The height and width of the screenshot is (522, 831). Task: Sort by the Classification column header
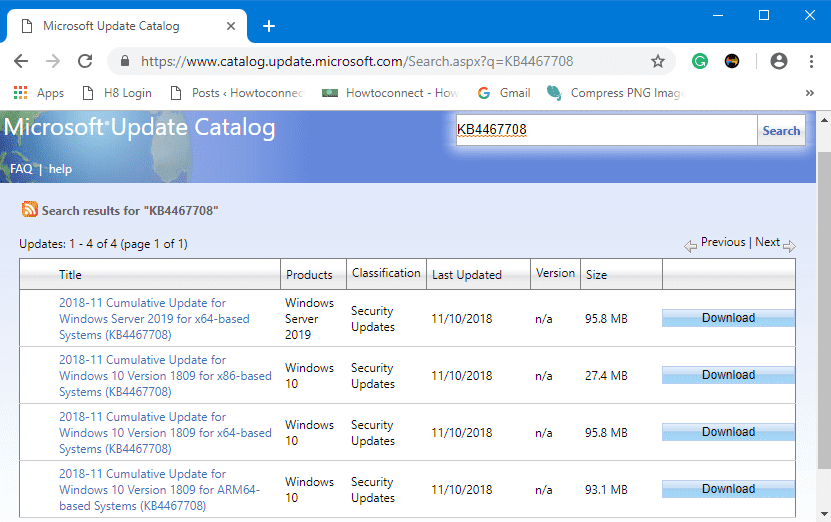(386, 273)
